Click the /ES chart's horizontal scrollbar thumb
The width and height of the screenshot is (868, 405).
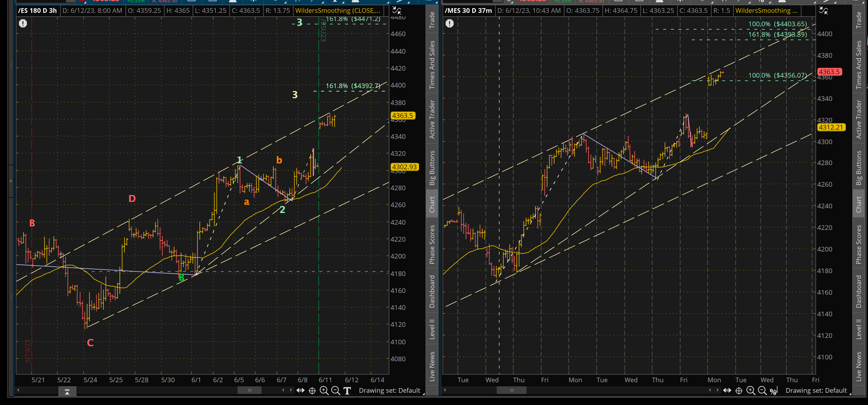249,390
